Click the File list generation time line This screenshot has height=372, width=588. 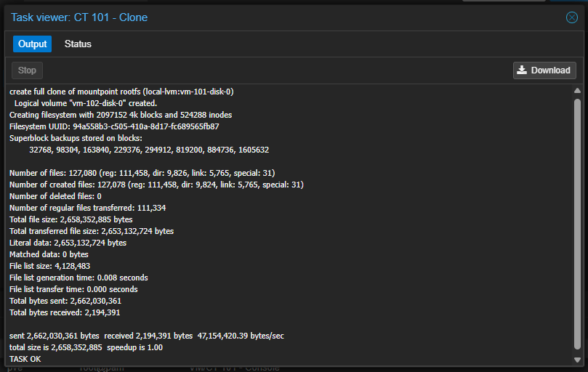[x=78, y=278]
